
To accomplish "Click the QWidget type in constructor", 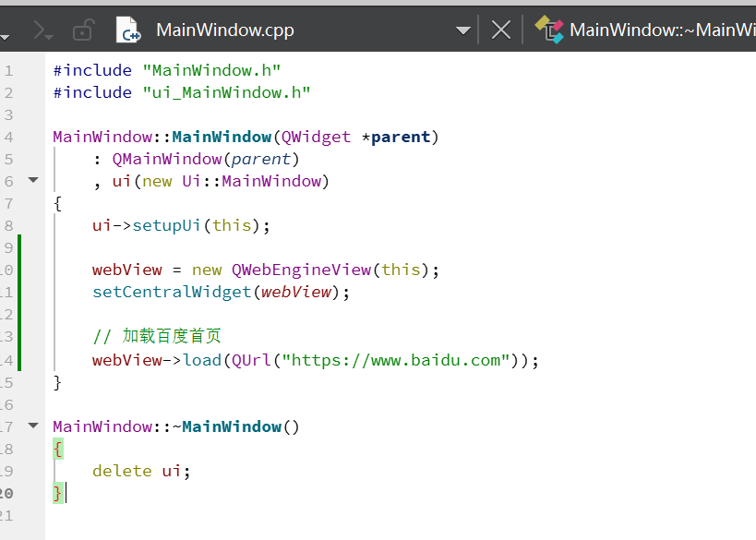I will tap(316, 137).
